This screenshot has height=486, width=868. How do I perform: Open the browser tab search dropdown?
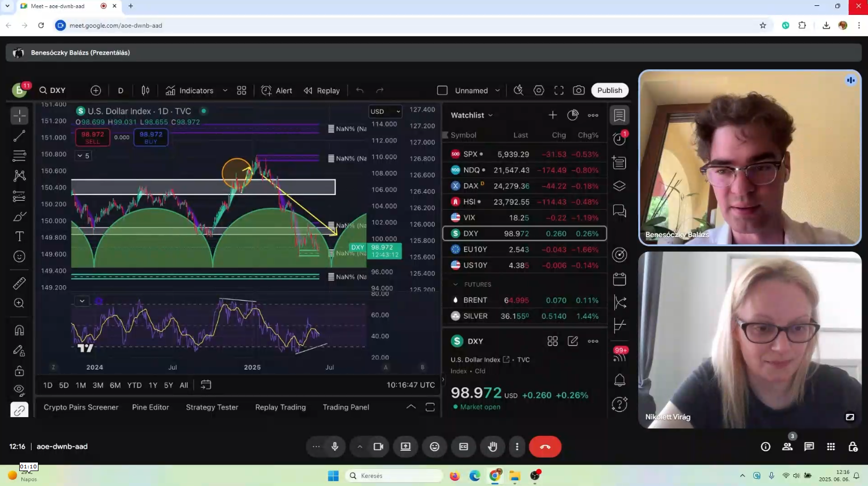point(7,6)
